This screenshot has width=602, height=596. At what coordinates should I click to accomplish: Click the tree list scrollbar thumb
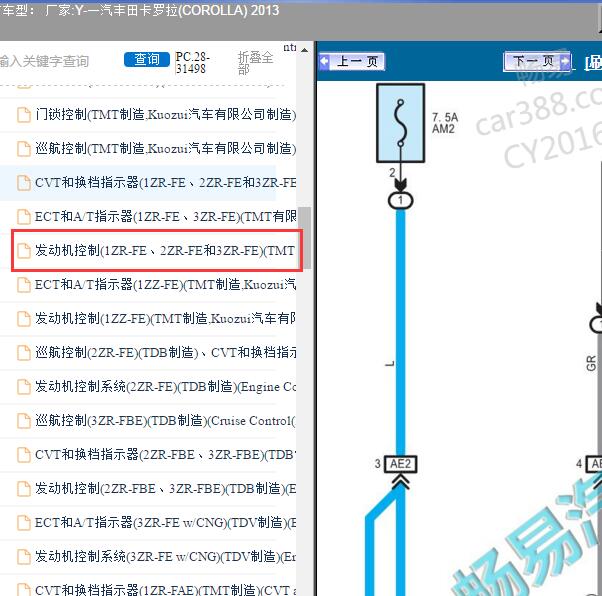(304, 237)
